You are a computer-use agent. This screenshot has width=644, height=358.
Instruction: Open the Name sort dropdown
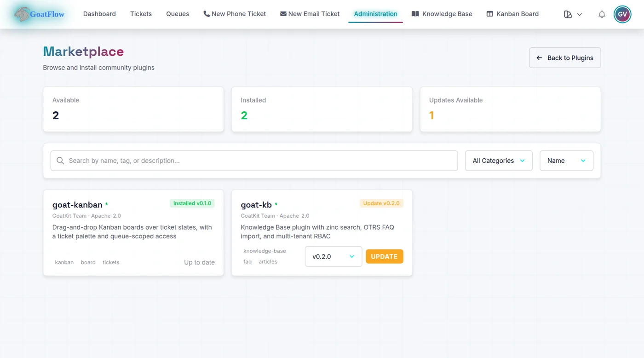[x=566, y=161]
